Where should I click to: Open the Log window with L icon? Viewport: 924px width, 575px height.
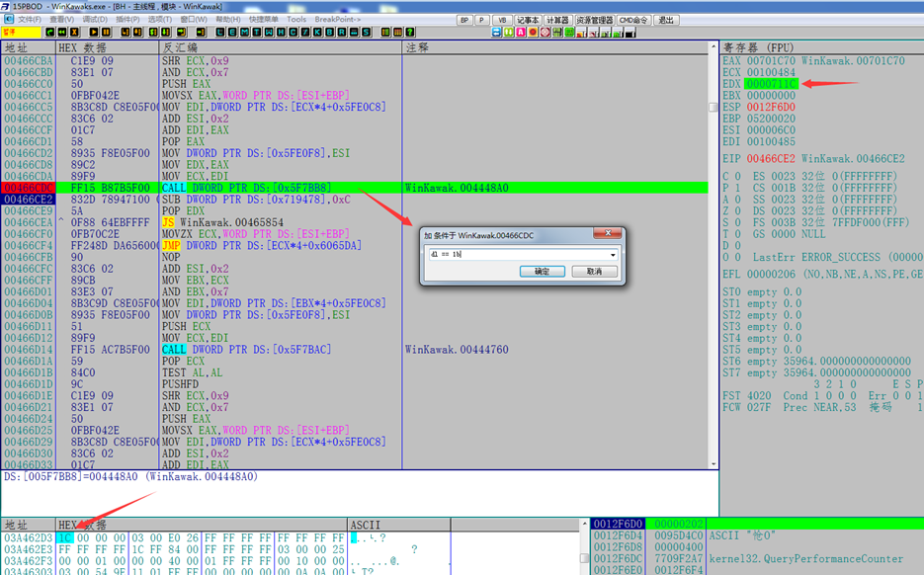click(220, 32)
